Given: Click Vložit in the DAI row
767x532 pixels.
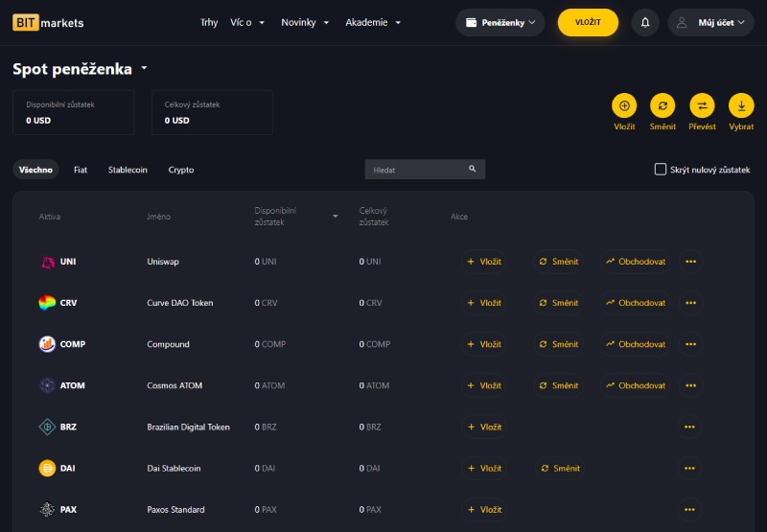Looking at the screenshot, I should click(x=484, y=469).
